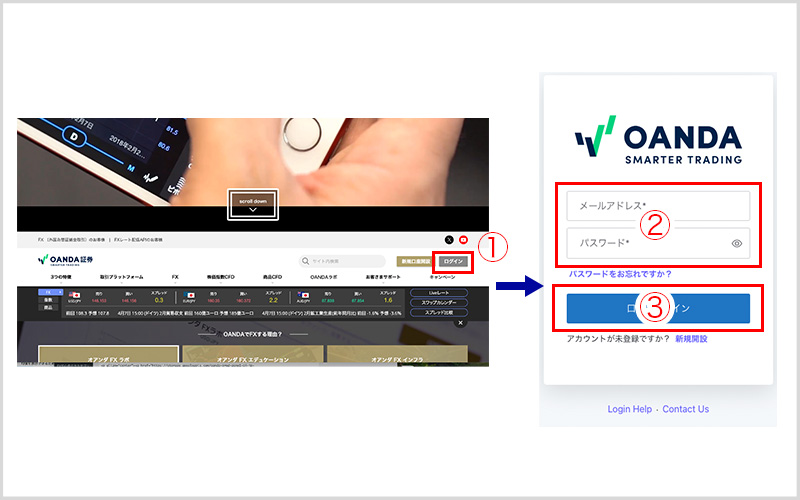This screenshot has width=800, height=500.
Task: Open the オアンダ FX エデュケーション card
Action: [253, 356]
